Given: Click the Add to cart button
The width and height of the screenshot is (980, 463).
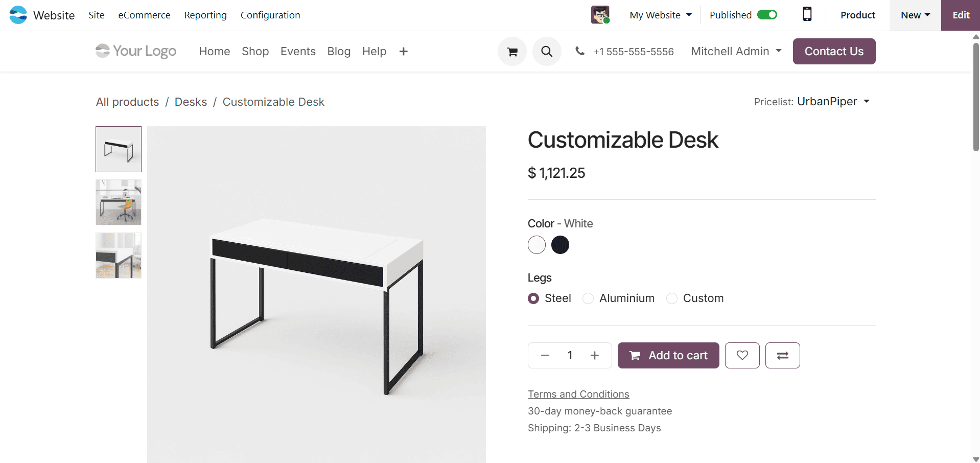Looking at the screenshot, I should [668, 355].
